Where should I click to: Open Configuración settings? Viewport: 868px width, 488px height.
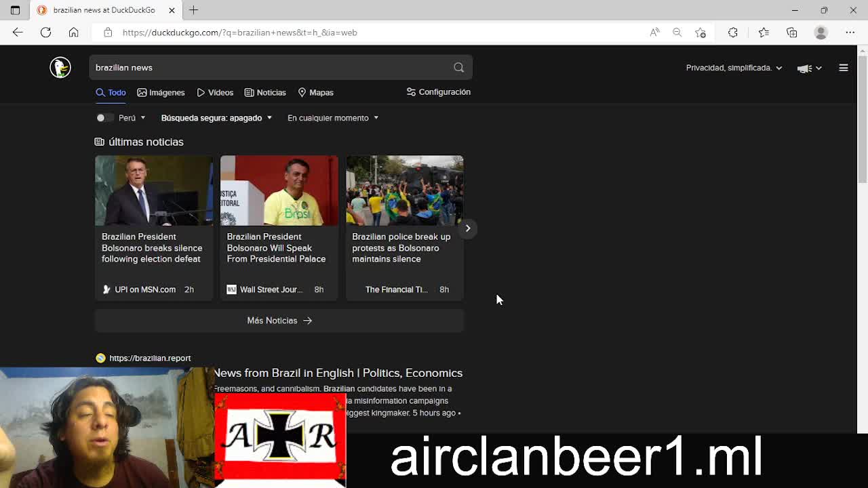coord(438,92)
